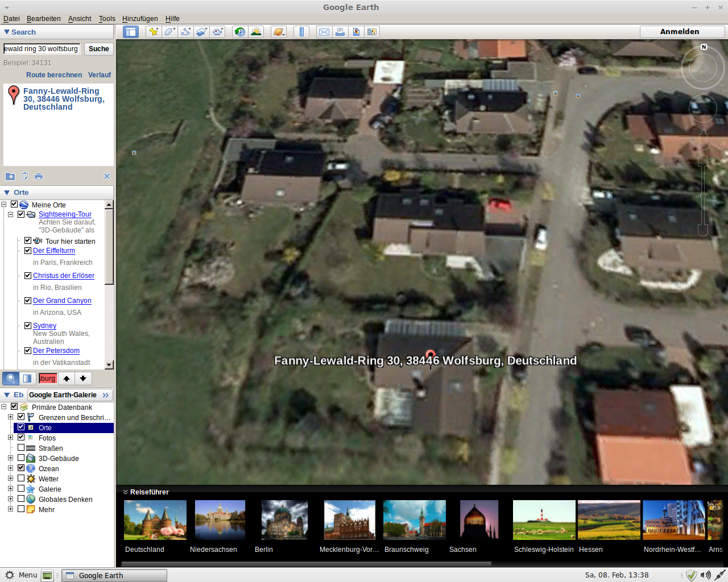Copy search results clipboard icon
Viewport: 728px width, 582px height.
pyautogui.click(x=24, y=176)
